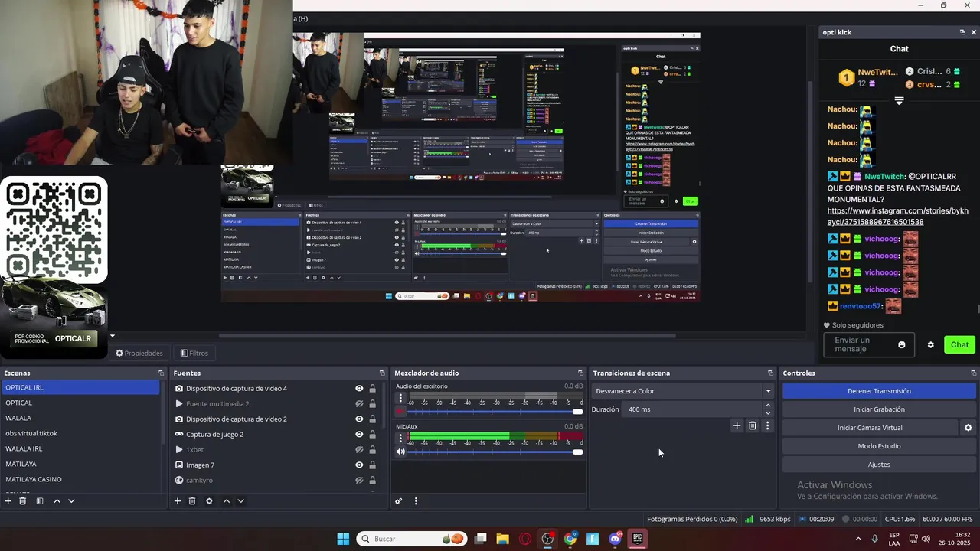Add transition with plus icon
The height and width of the screenshot is (551, 980).
(x=737, y=425)
